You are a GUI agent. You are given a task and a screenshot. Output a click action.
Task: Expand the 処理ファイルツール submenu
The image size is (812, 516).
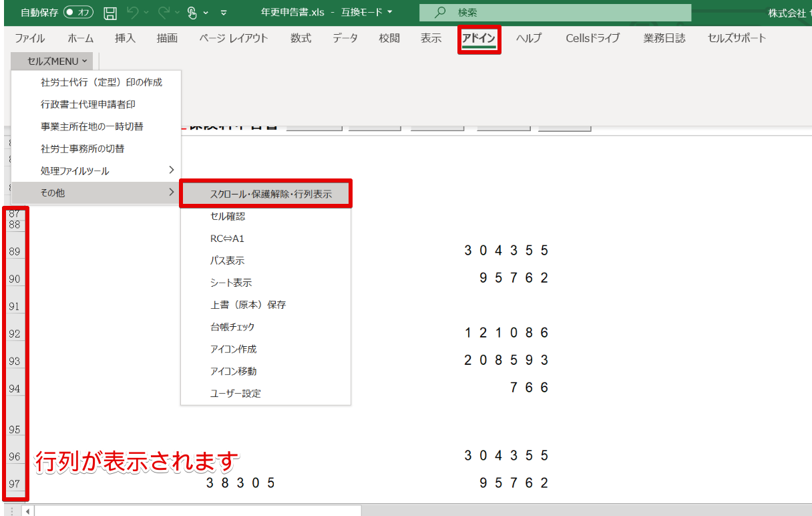coord(95,170)
